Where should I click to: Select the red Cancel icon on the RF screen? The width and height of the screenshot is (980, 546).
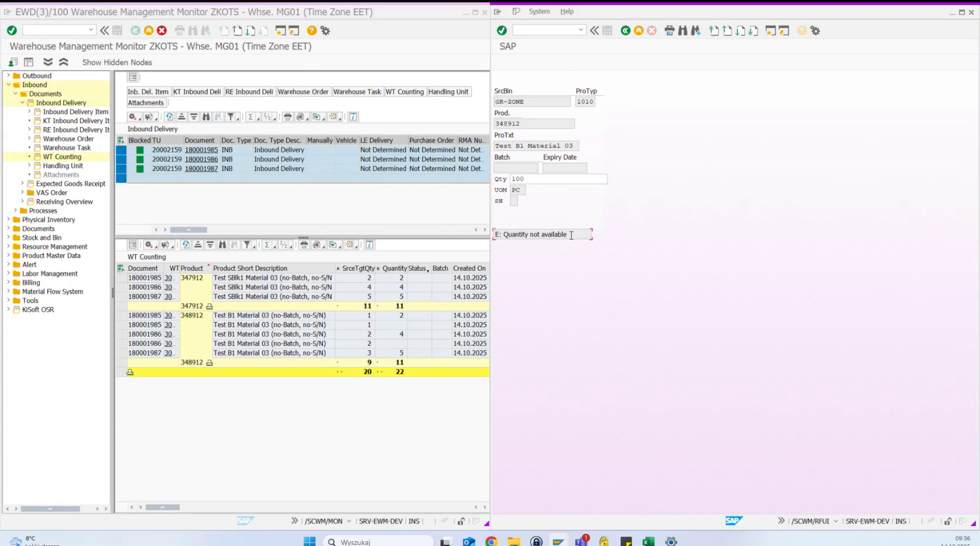[x=650, y=30]
